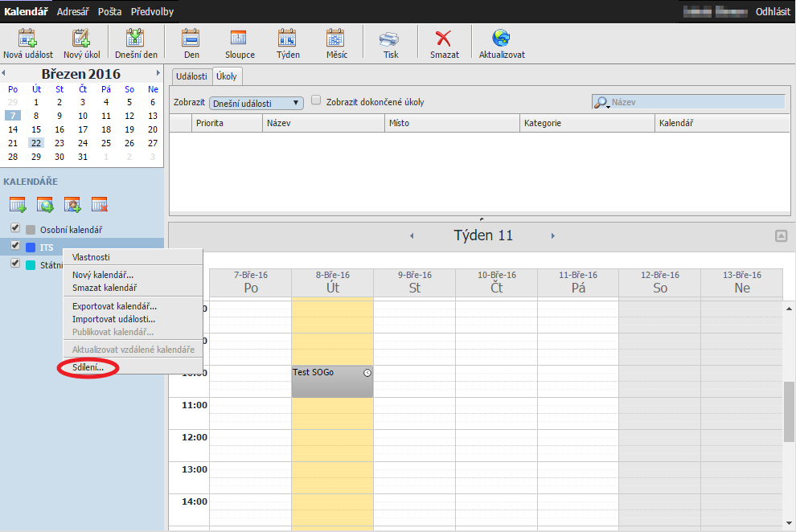Click the pane divider collapse handle

[x=482, y=219]
